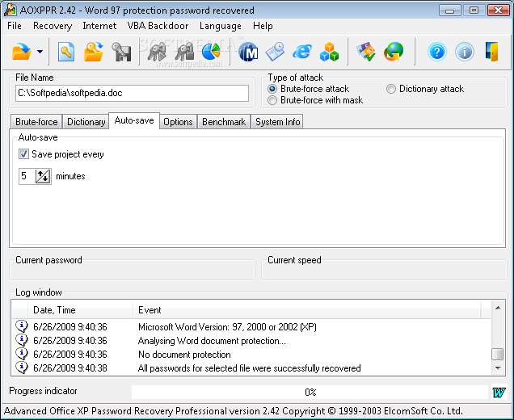
Task: Click the Word W icon beside progress bar
Action: click(499, 392)
